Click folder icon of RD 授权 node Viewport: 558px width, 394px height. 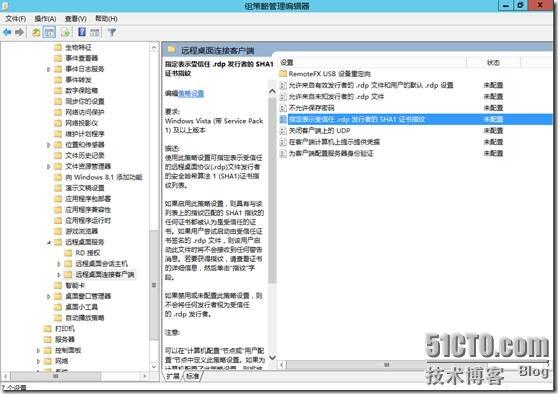coord(68,253)
